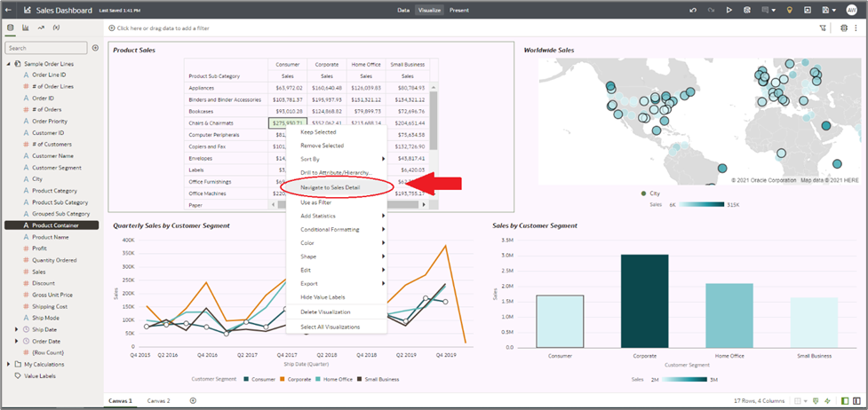Click the redo icon in header
This screenshot has width=868, height=410.
coord(711,10)
